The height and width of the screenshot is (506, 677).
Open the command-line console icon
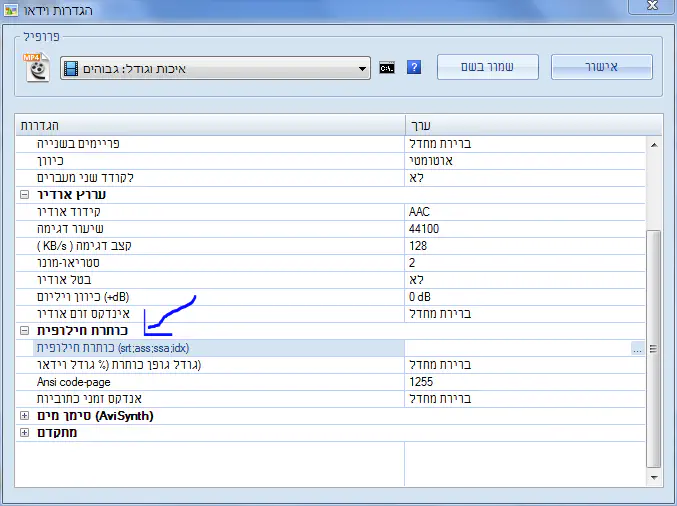386,68
